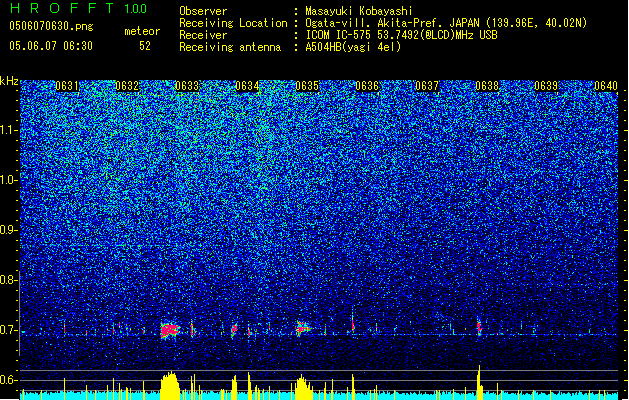The image size is (629, 400).
Task: Click the Receiver label
Action: click(203, 35)
